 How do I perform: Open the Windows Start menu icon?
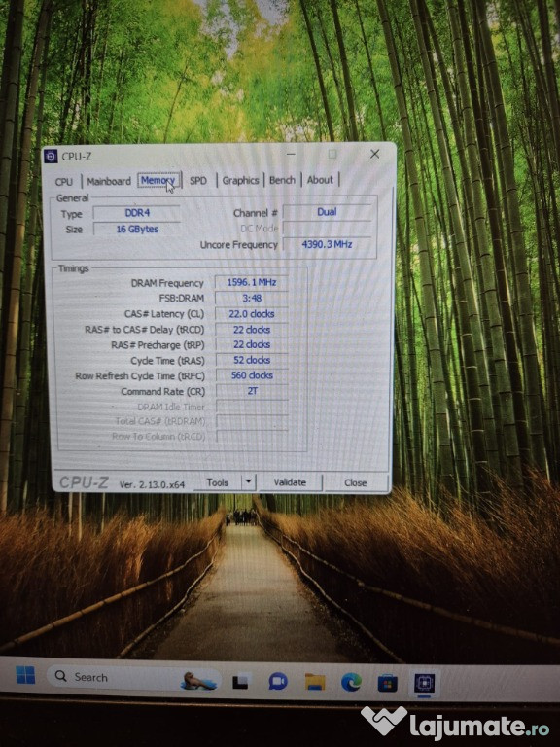(x=25, y=675)
